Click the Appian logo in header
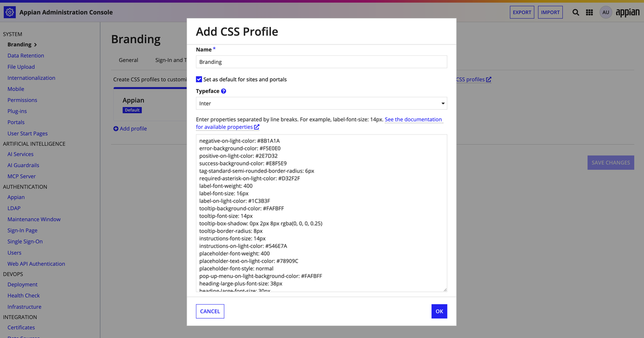This screenshot has height=338, width=644. 627,12
